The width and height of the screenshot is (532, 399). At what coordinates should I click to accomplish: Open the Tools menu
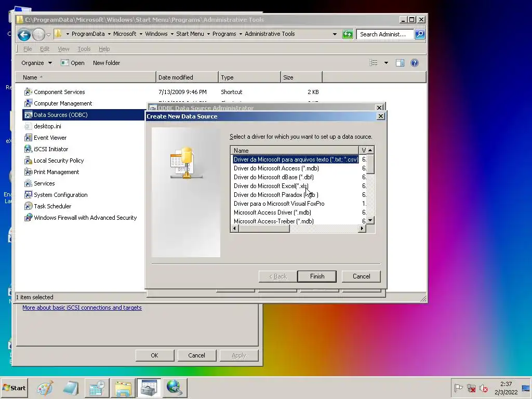tap(84, 49)
